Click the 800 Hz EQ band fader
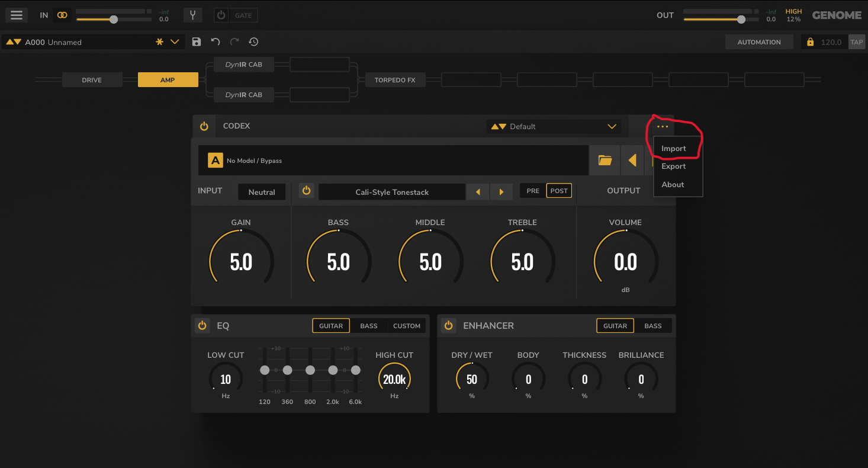The width and height of the screenshot is (868, 468). tap(310, 370)
